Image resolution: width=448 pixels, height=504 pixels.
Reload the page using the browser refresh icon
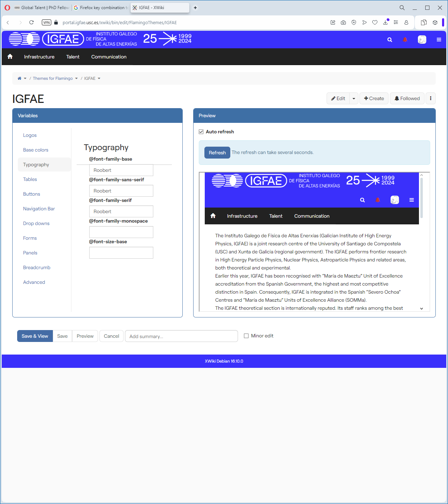31,22
